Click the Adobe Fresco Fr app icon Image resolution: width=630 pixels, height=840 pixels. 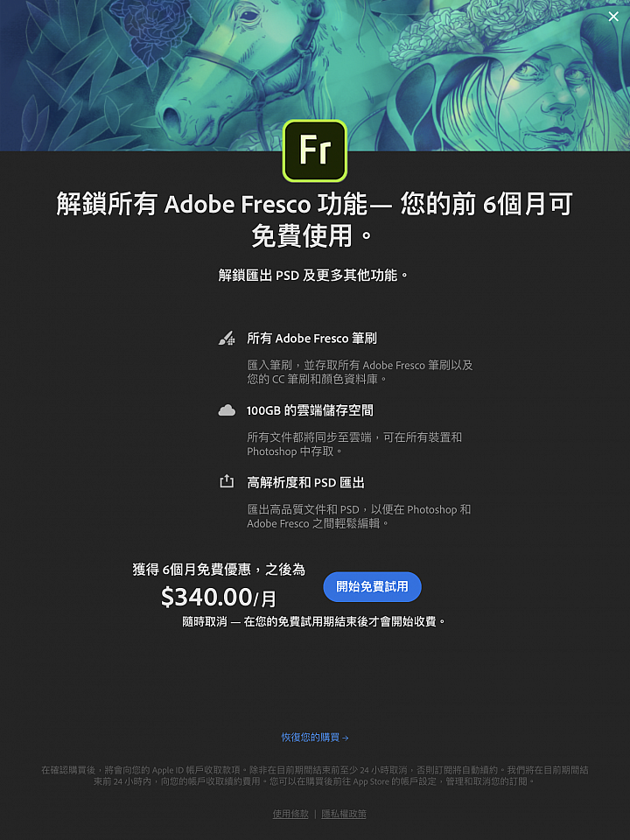coord(315,151)
